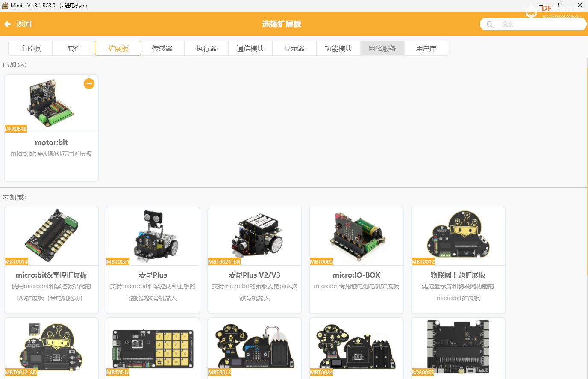Viewport: 588px width, 379px height.
Task: Click the 搜索 input field
Action: click(x=538, y=24)
